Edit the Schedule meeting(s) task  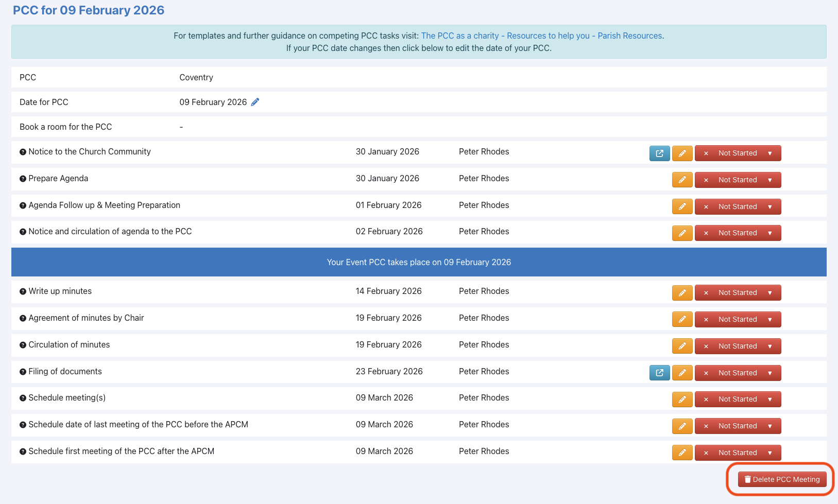pyautogui.click(x=682, y=399)
